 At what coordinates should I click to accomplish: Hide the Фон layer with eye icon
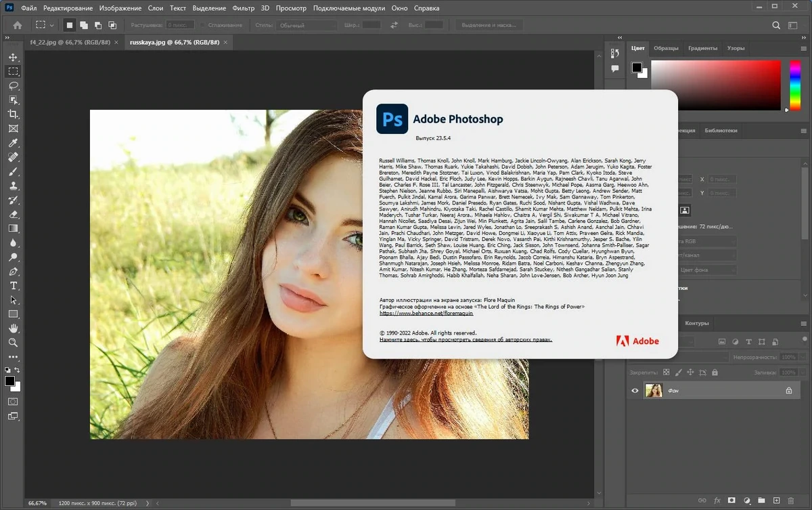[635, 390]
